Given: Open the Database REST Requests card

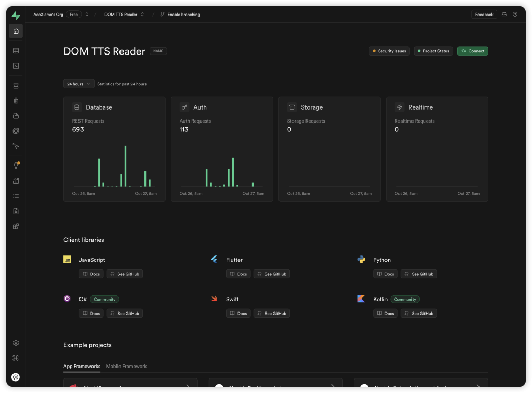Looking at the screenshot, I should pyautogui.click(x=114, y=148).
